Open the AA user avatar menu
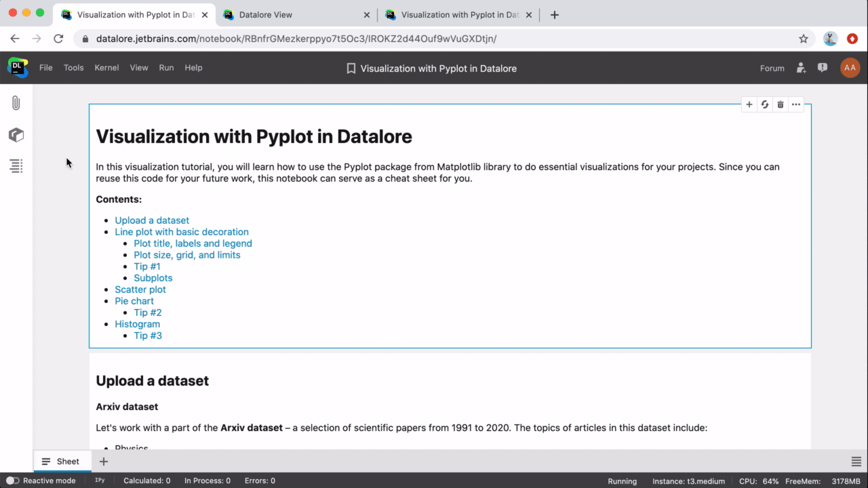 850,68
